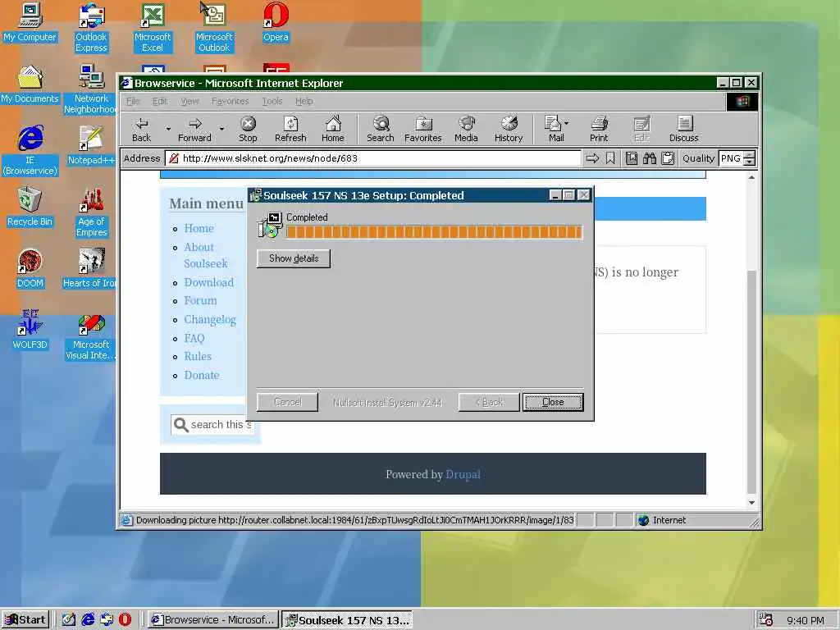Open the Media toolbar icon
The image size is (840, 630).
point(466,130)
